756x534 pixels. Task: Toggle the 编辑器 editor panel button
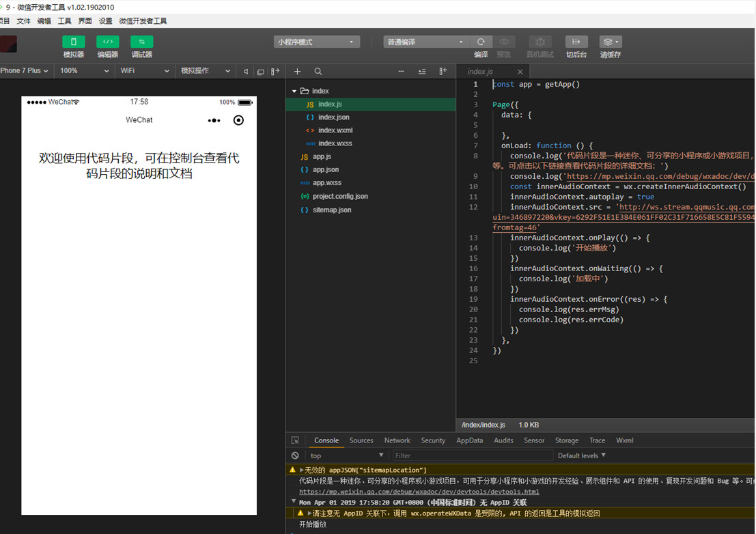click(x=108, y=42)
